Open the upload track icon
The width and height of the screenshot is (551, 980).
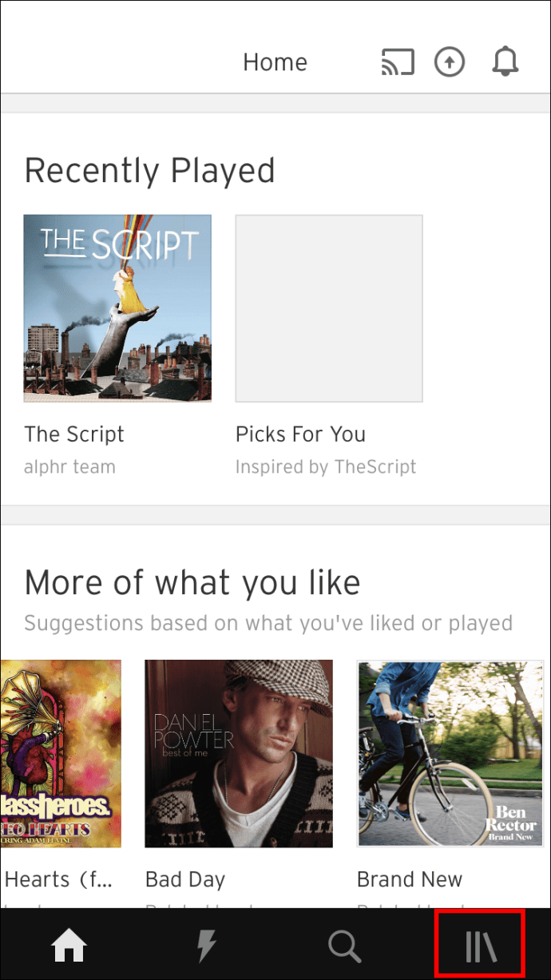coord(450,62)
